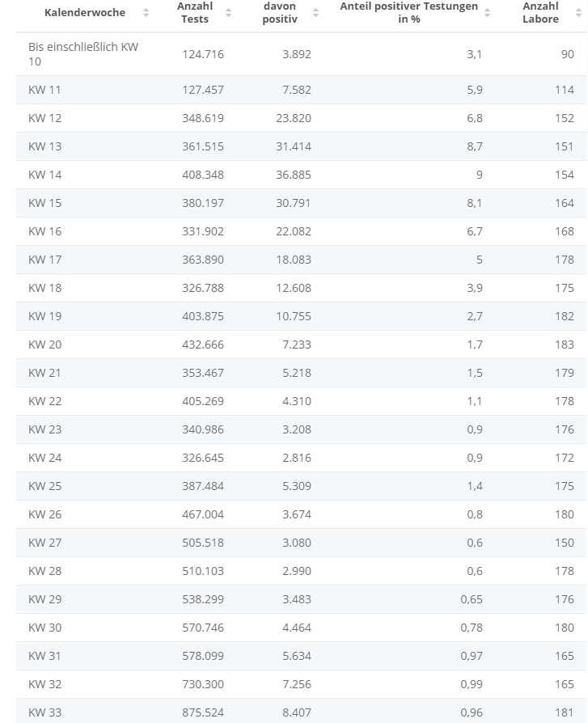Select the KW 20 row label
Image resolution: width=588 pixels, height=723 pixels.
click(x=44, y=345)
